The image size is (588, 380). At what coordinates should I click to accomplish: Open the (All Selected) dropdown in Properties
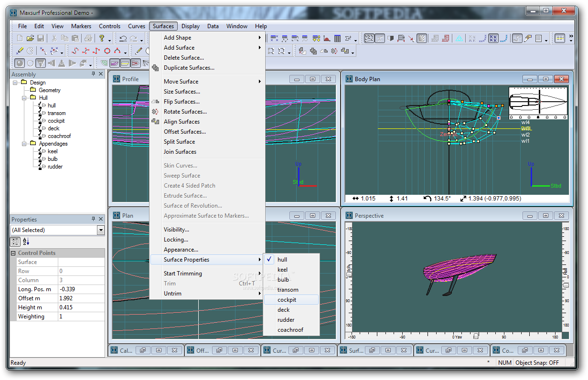pyautogui.click(x=101, y=230)
